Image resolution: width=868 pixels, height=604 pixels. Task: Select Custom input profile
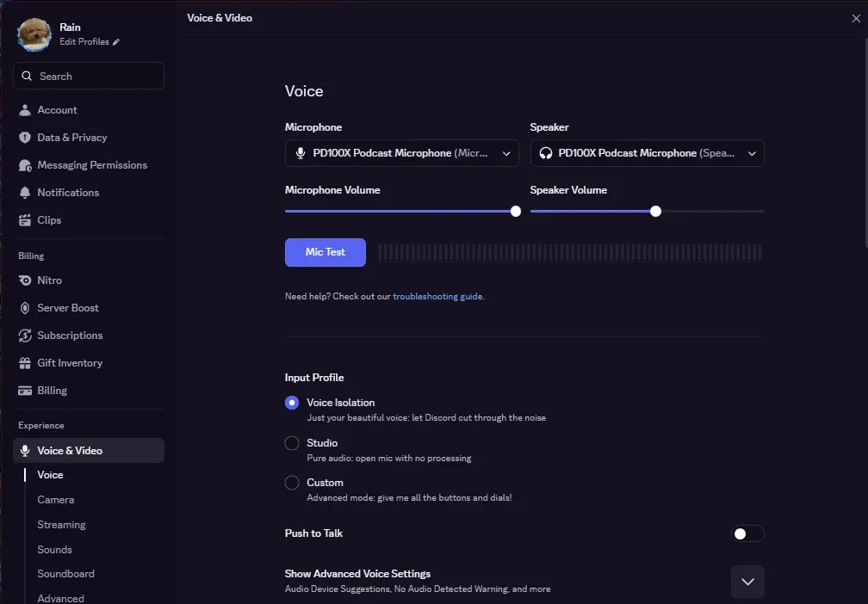(x=292, y=483)
